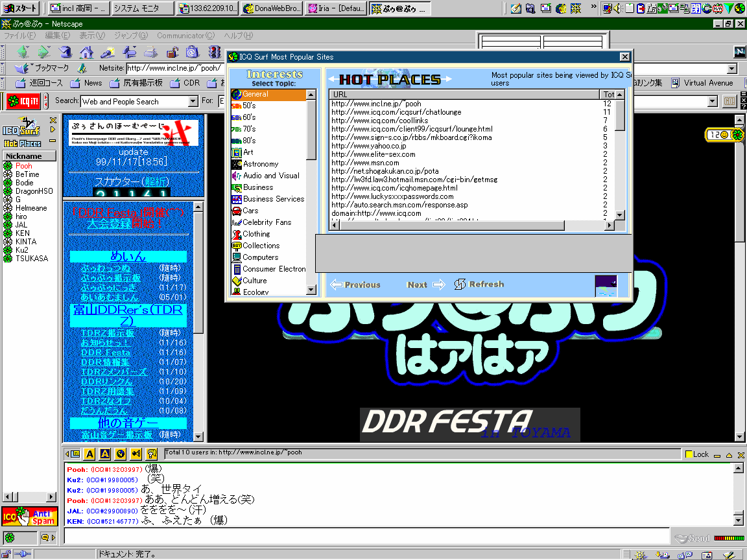The width and height of the screenshot is (747, 560).
Task: Click the Netscape Home toolbar icon
Action: coord(86,52)
